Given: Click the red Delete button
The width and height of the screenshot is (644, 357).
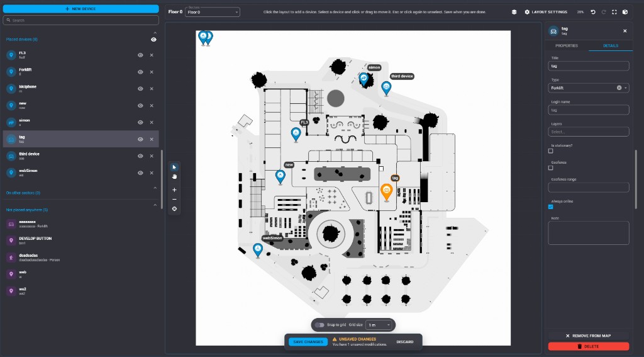Looking at the screenshot, I should coord(589,346).
